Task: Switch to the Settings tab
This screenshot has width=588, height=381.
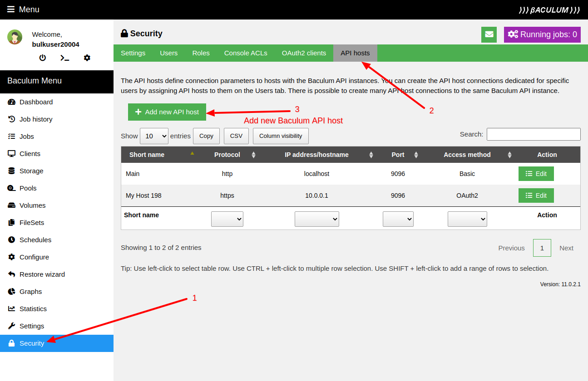Action: click(x=133, y=53)
